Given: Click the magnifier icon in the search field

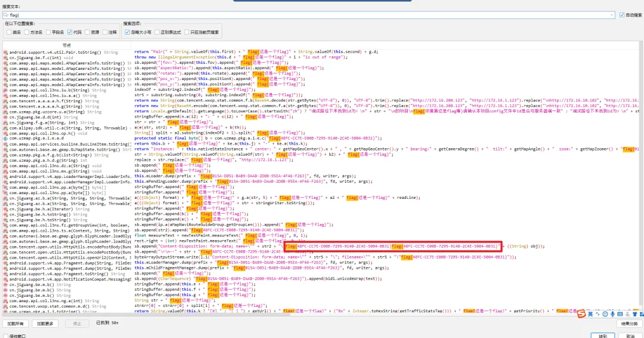Looking at the screenshot, I should [x=6, y=15].
